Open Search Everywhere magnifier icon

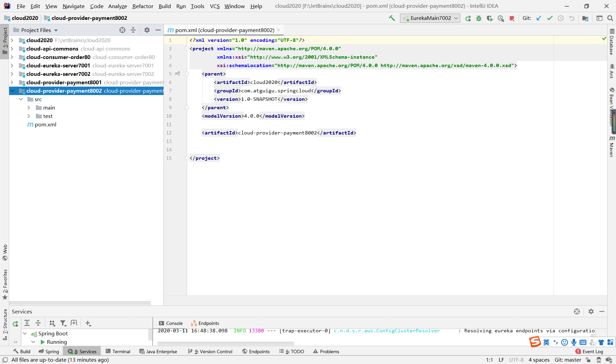coord(610,18)
